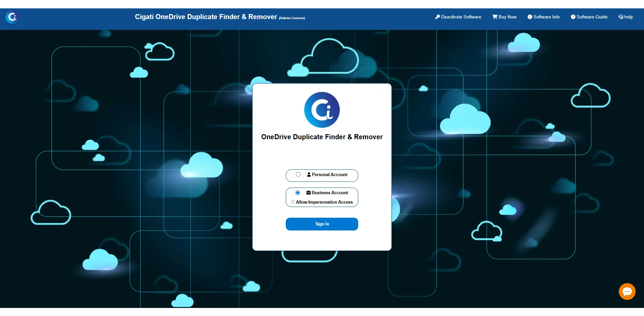
Task: Open Buy Now from the top menu
Action: (504, 17)
